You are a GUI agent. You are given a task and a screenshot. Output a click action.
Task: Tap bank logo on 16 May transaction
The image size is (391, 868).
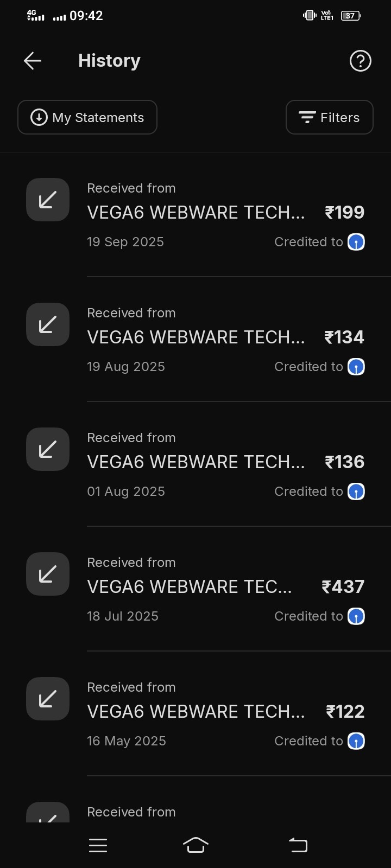[356, 741]
